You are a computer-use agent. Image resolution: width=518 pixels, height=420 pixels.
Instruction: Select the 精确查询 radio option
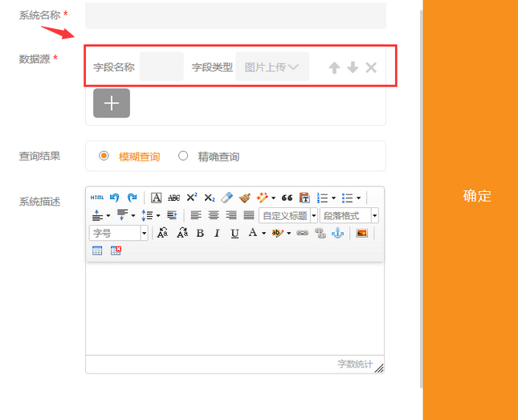183,156
